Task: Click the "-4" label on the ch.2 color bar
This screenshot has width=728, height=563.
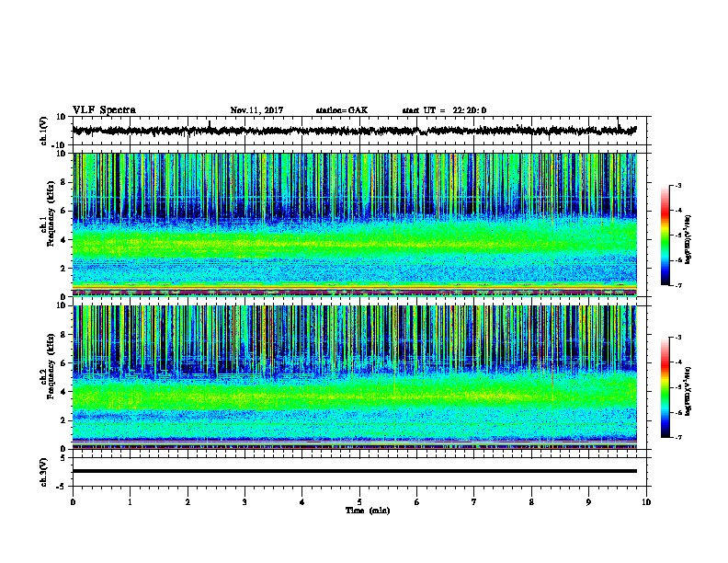Action: tap(677, 362)
